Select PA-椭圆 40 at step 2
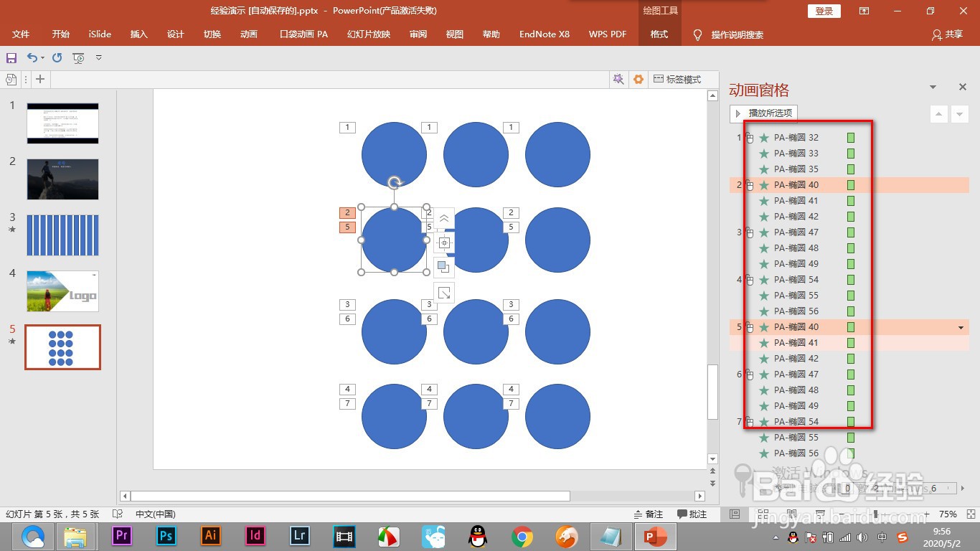Viewport: 980px width, 551px height. (x=849, y=185)
